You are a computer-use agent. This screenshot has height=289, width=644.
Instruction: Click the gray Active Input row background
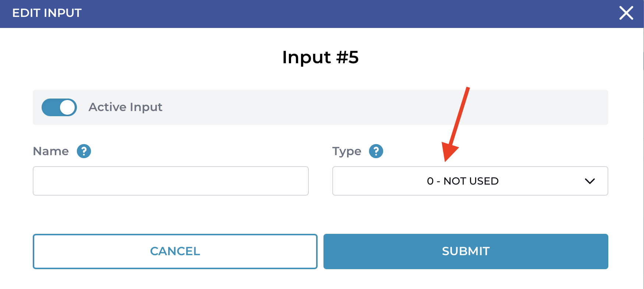[368, 107]
